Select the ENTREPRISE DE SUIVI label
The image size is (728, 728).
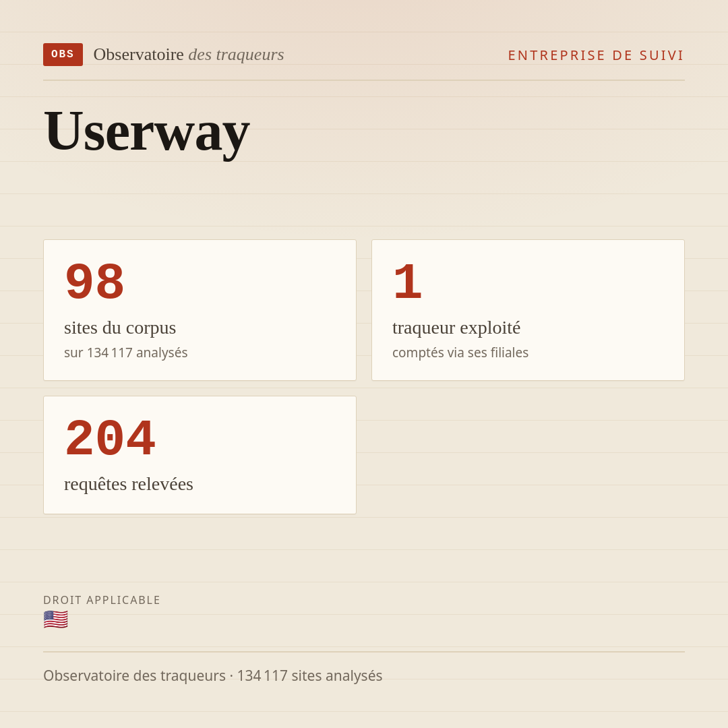[x=596, y=55]
